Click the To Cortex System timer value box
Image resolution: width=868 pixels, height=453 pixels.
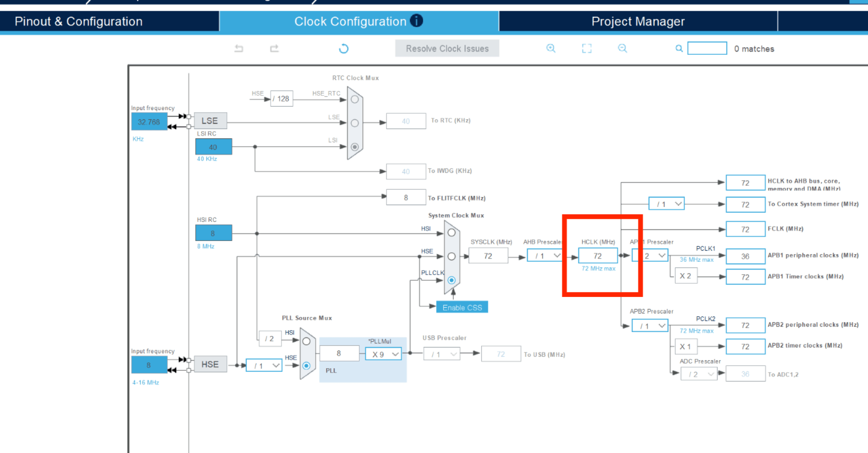(745, 204)
